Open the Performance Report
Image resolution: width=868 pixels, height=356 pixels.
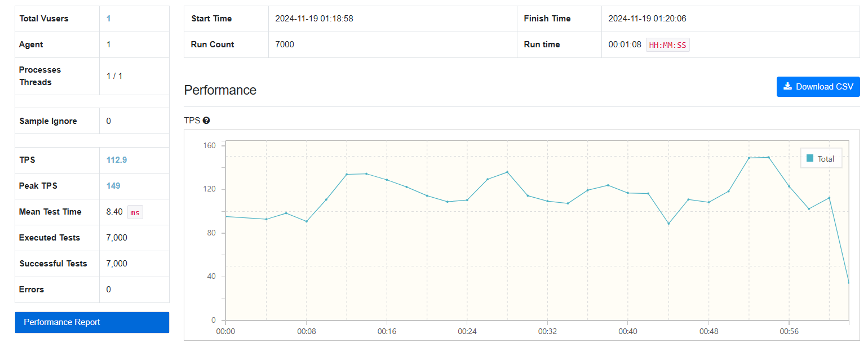coord(92,322)
